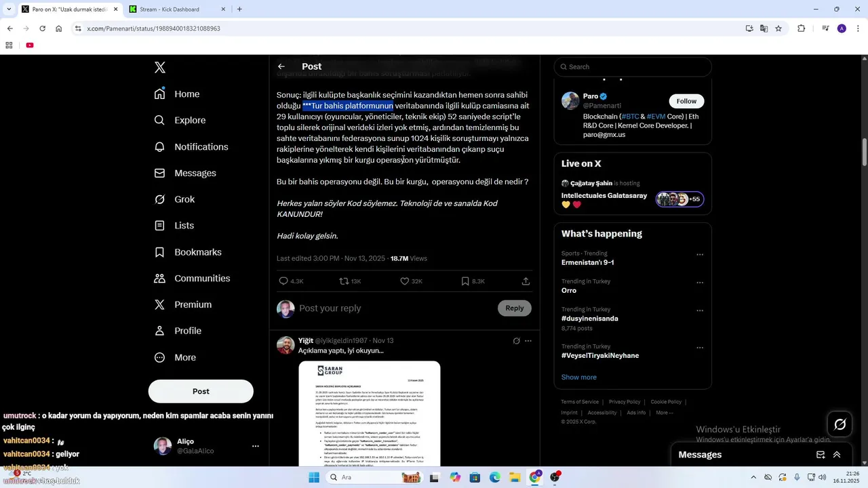
Task: Open Privacy Policy footer link
Action: click(625, 402)
